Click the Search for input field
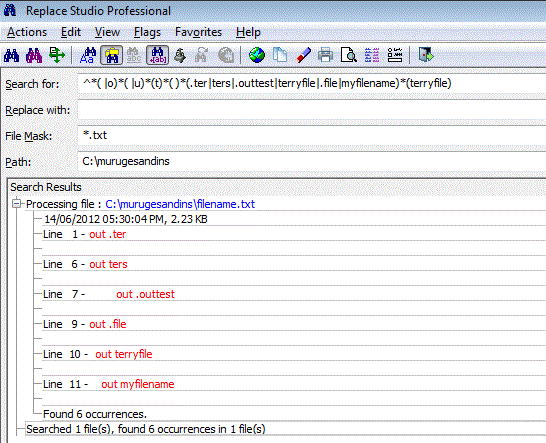Viewport: 546px width, 443px height. click(312, 84)
